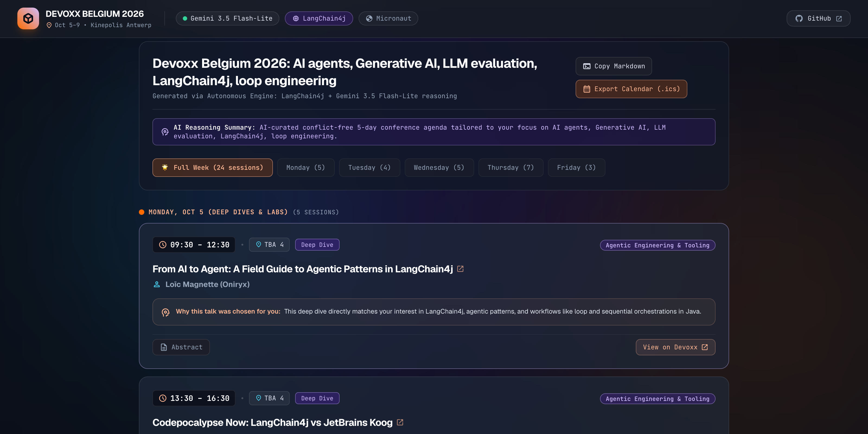The height and width of the screenshot is (434, 868).
Task: Switch to the Friday (3) tab
Action: point(576,167)
